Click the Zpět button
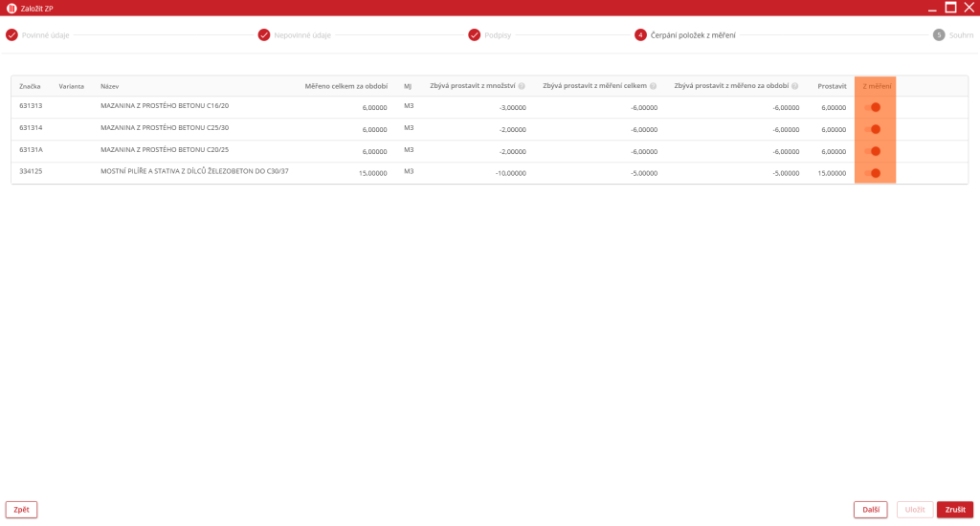This screenshot has height=526, width=980. 21,510
